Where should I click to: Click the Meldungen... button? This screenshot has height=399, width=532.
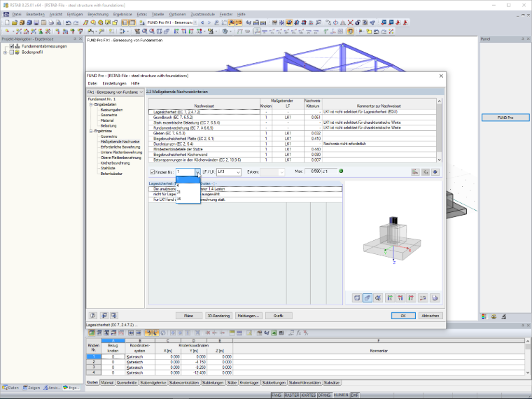248,316
